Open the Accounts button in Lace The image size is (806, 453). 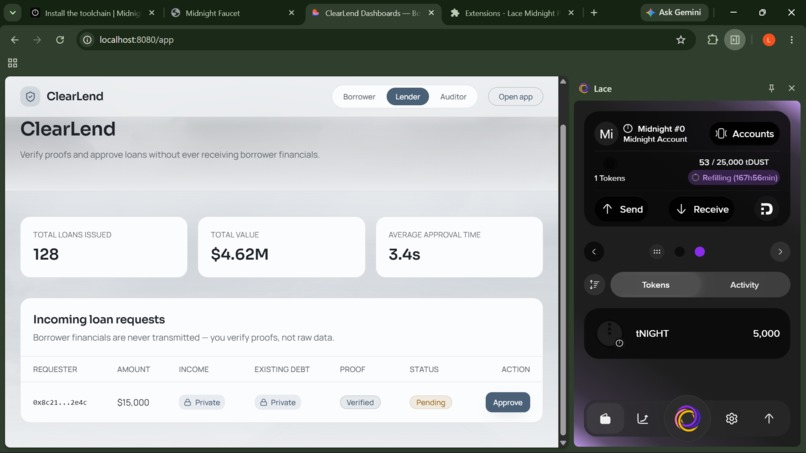(x=744, y=134)
